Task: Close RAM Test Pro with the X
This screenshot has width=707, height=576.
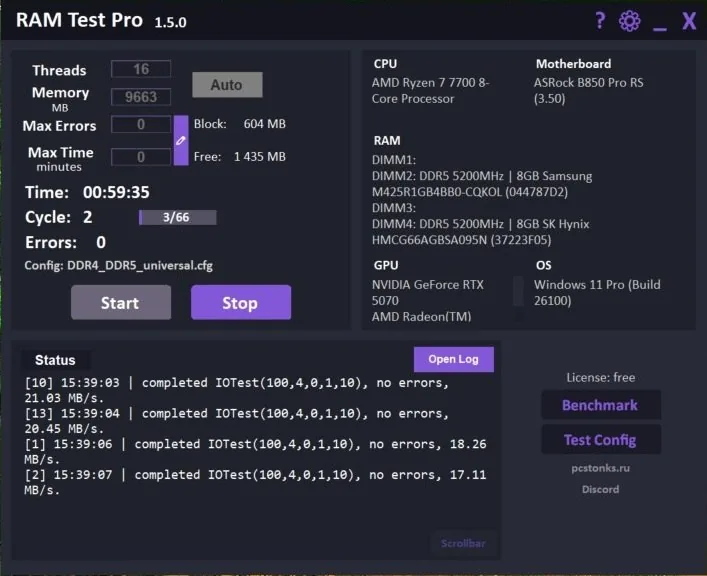Action: click(689, 21)
